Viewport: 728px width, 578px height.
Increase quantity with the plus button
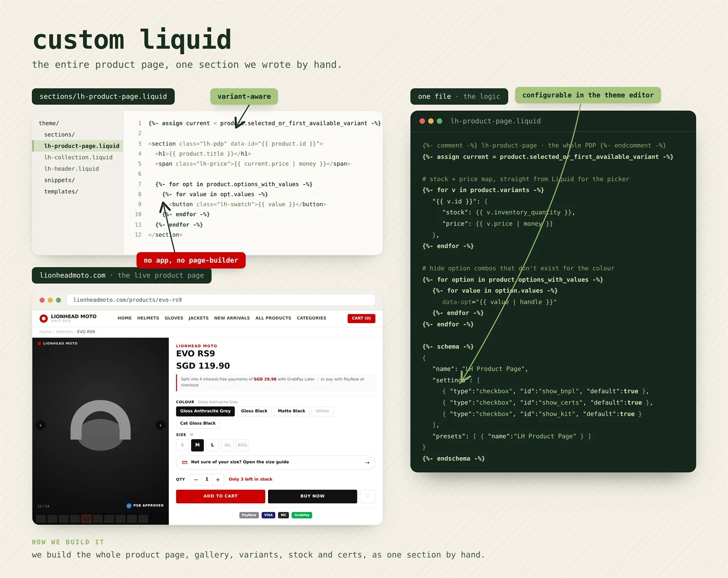pos(218,479)
